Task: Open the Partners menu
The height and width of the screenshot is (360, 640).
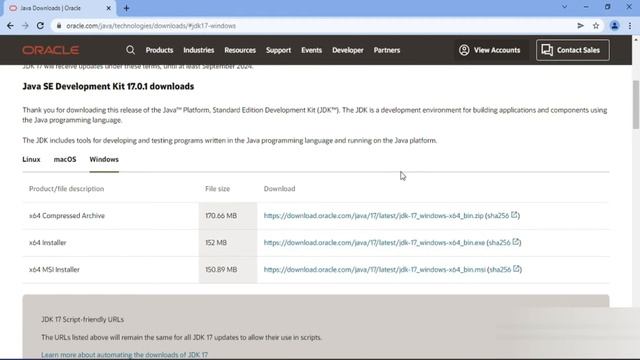Action: pos(387,50)
